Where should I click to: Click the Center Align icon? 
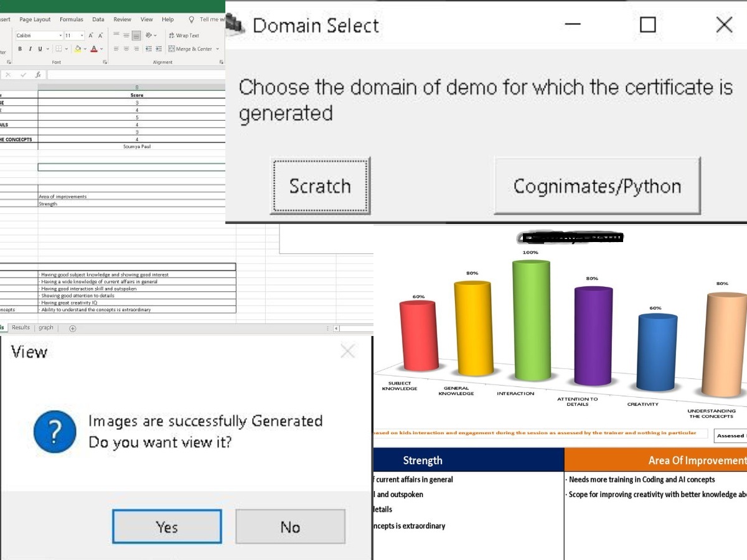coord(126,49)
